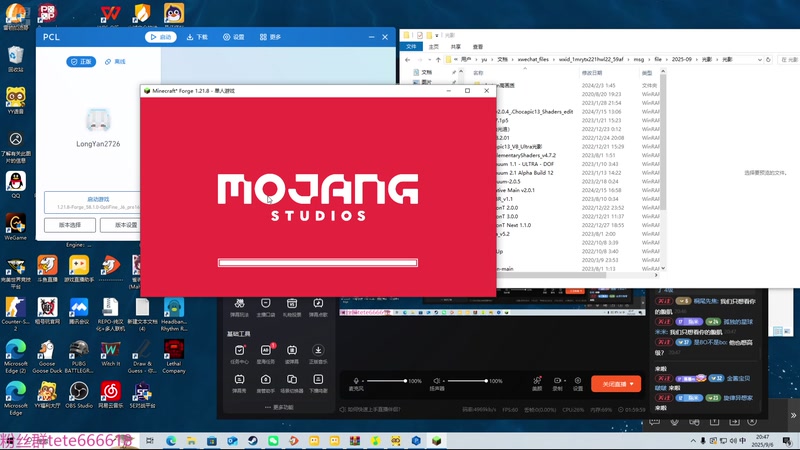
Task: Open the notification center icon in taskbar
Action: [787, 441]
